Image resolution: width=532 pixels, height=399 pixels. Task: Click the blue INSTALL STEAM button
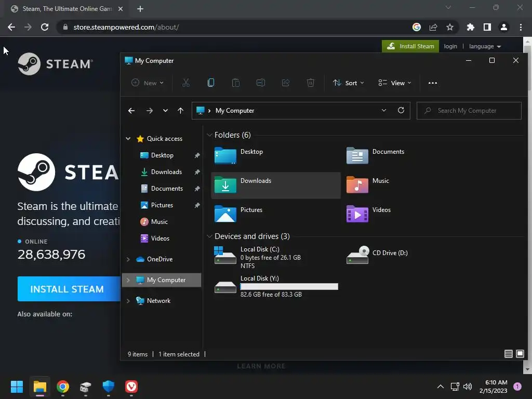pyautogui.click(x=69, y=289)
